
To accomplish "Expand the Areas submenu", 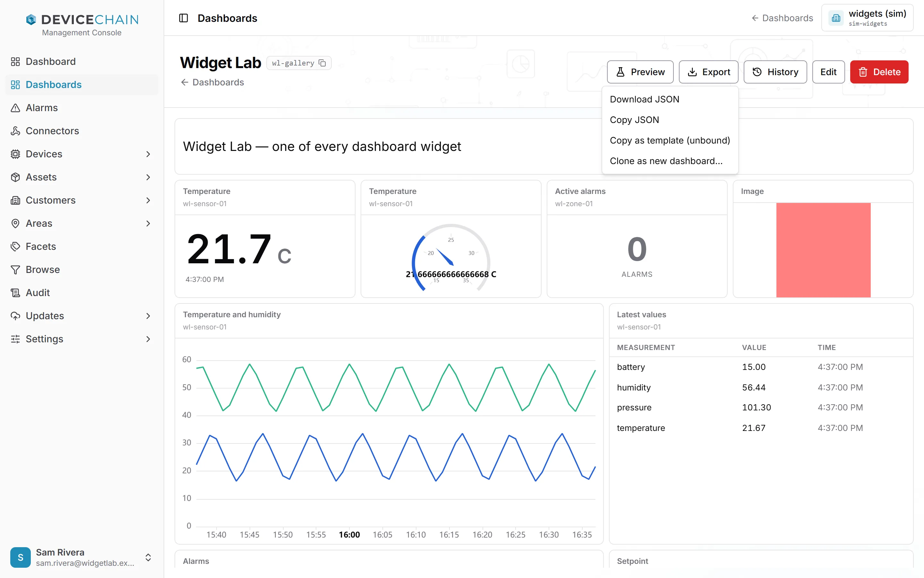I will [148, 223].
